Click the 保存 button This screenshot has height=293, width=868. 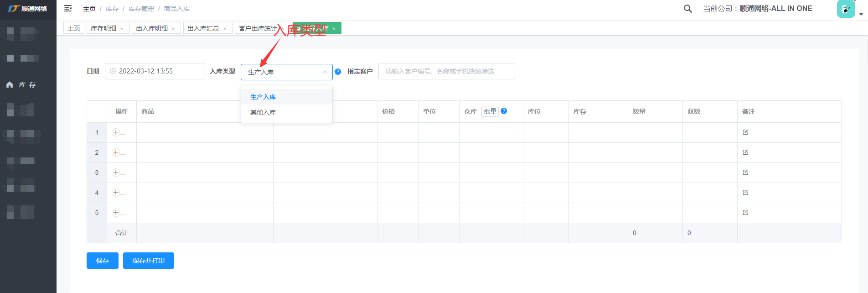tap(103, 261)
